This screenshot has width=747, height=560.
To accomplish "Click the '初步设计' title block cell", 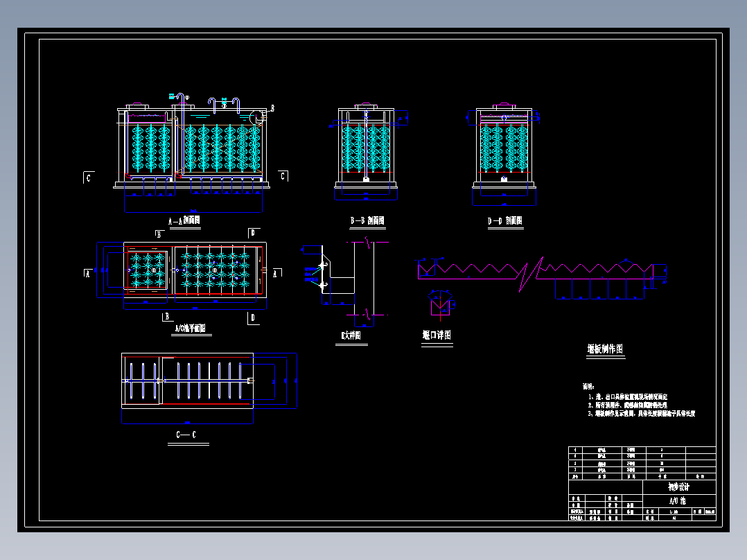I will tap(679, 487).
